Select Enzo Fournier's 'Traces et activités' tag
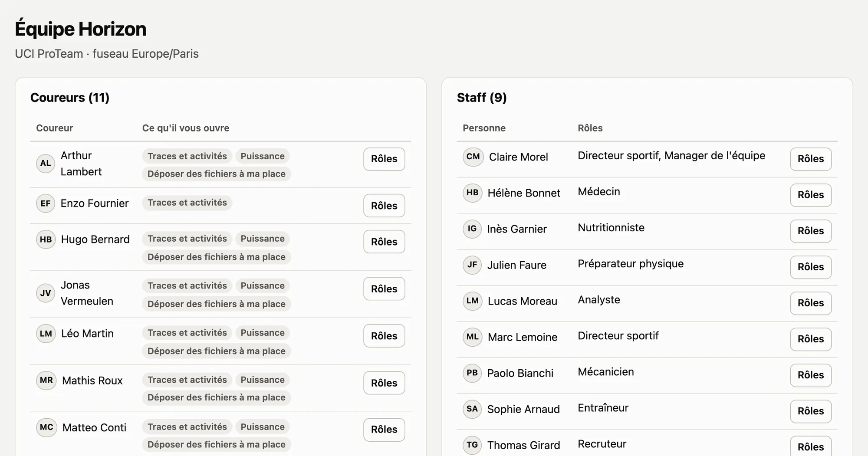Image resolution: width=868 pixels, height=456 pixels. click(x=187, y=203)
